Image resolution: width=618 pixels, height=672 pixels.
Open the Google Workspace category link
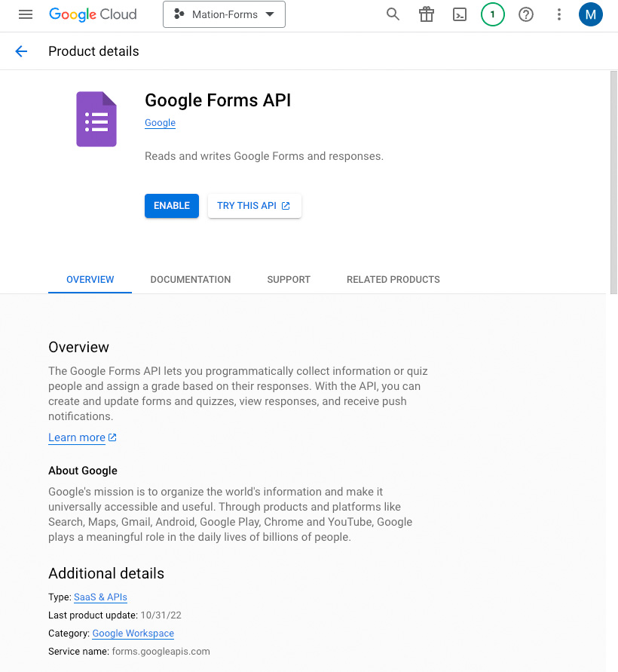click(133, 633)
